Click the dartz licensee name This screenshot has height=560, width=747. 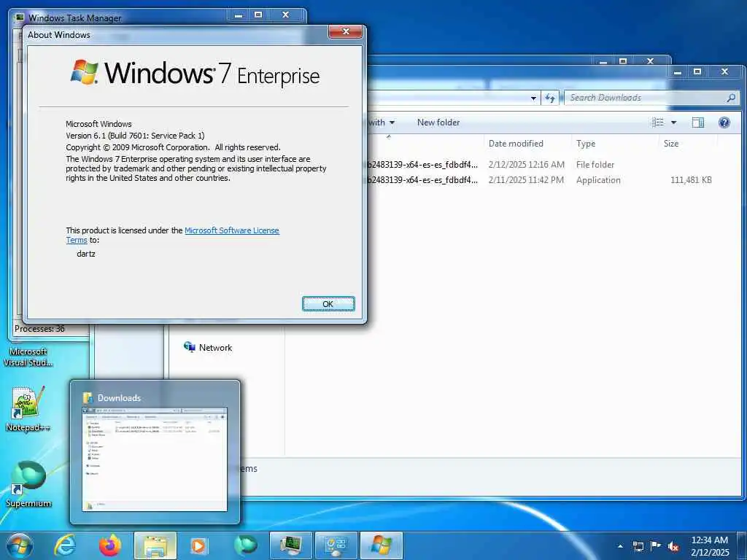coord(86,254)
